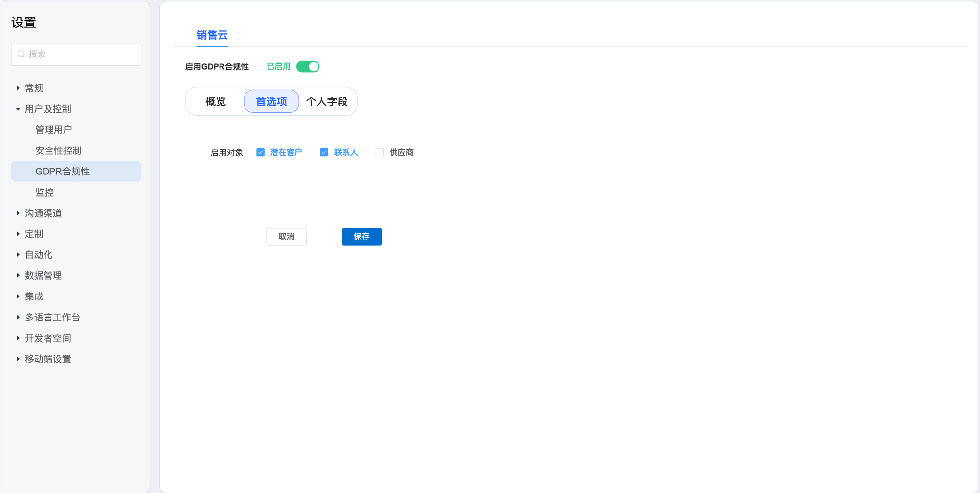Focus the settings search field
This screenshot has width=980, height=493.
coord(81,54)
